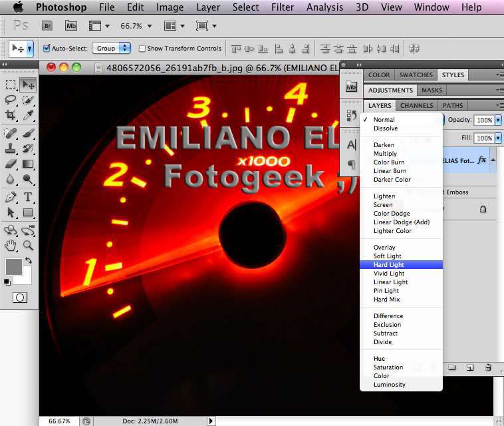
Task: Select the Quick Selection tool
Action: coord(28,100)
